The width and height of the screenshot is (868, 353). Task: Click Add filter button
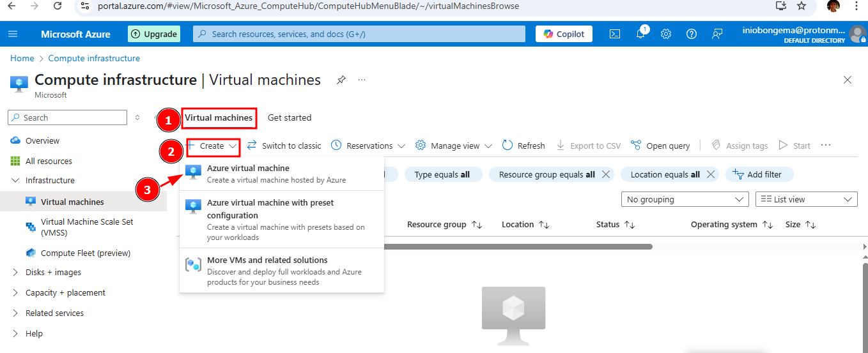tap(759, 174)
